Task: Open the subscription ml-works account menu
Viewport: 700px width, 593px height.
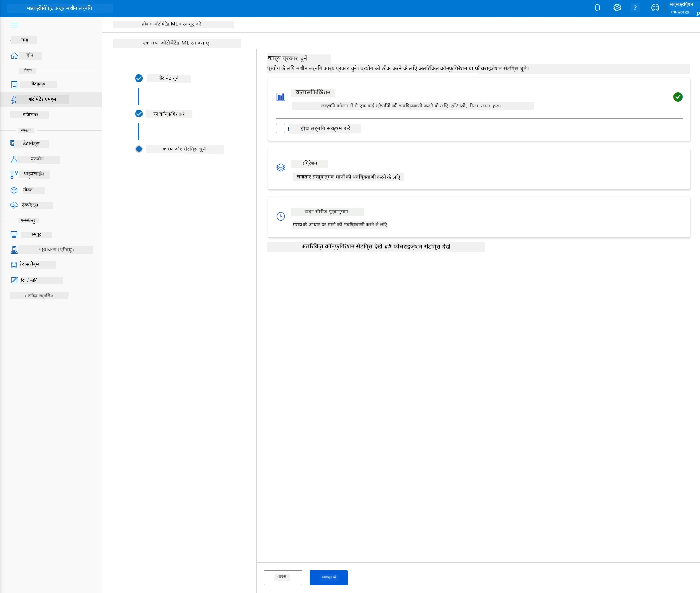Action: click(x=681, y=8)
